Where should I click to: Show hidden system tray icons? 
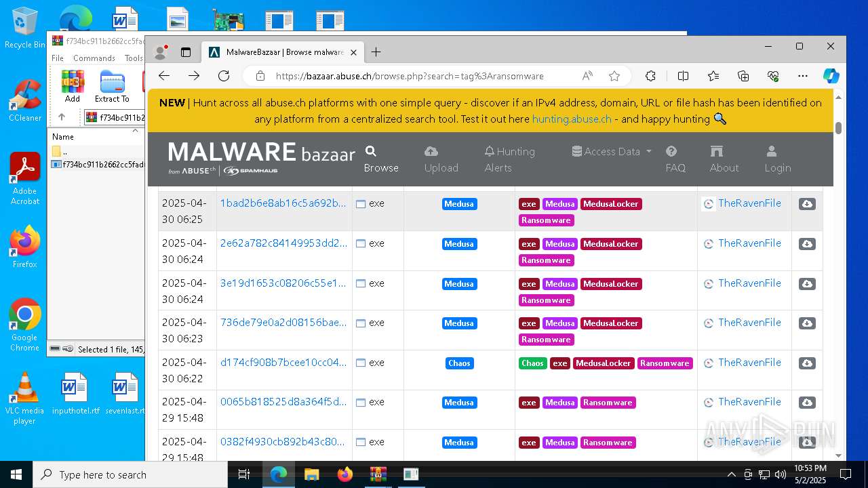tap(731, 474)
